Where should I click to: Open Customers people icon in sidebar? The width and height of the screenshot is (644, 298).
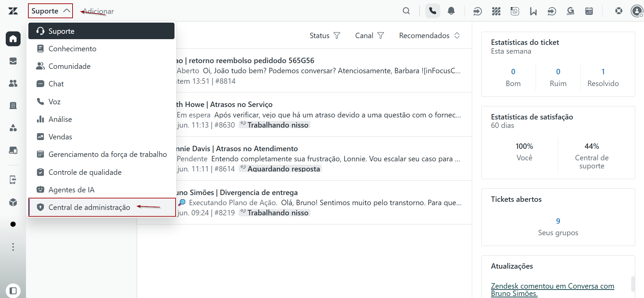tap(13, 83)
